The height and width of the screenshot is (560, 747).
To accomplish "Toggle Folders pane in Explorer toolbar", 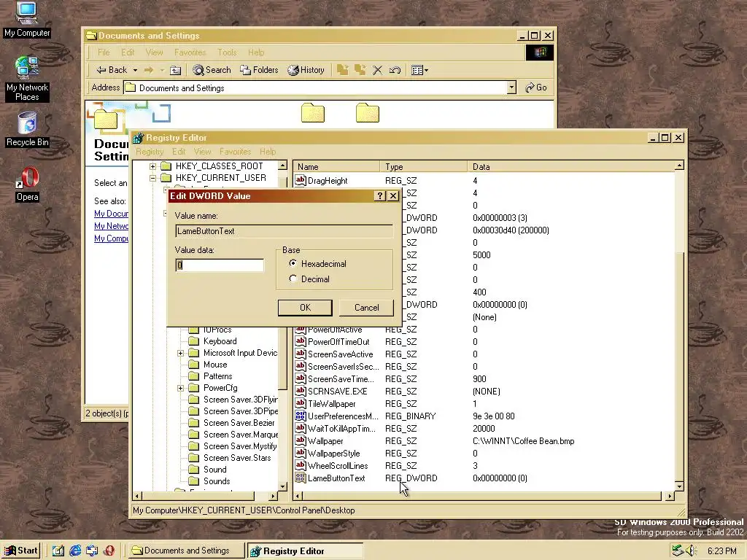I will (x=259, y=70).
